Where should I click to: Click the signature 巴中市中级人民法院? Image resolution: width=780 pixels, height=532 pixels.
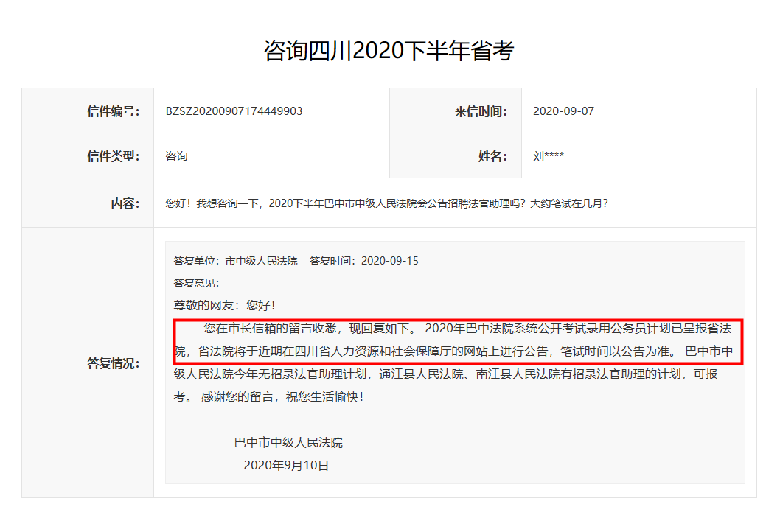click(x=289, y=442)
